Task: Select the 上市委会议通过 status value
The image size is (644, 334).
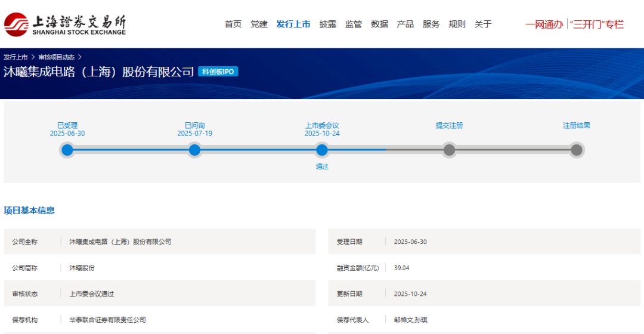Action: (92, 293)
